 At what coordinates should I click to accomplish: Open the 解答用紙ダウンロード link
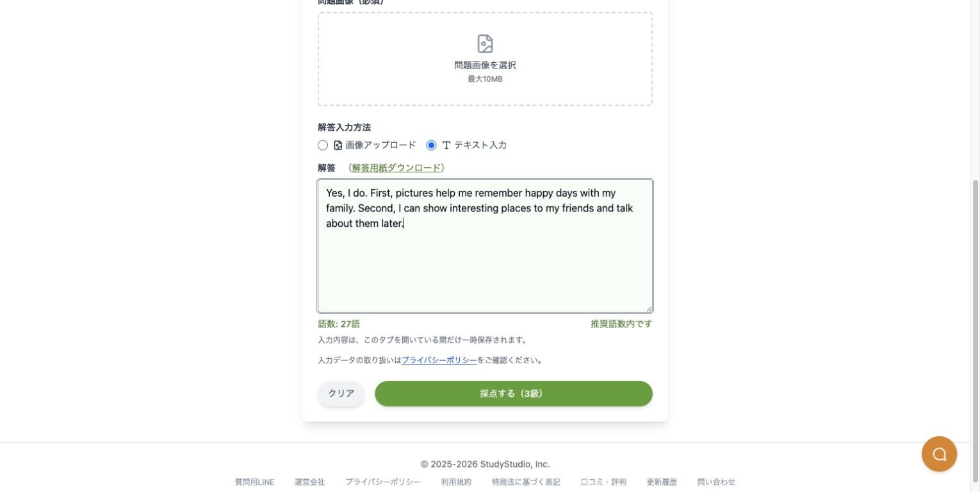pyautogui.click(x=396, y=168)
